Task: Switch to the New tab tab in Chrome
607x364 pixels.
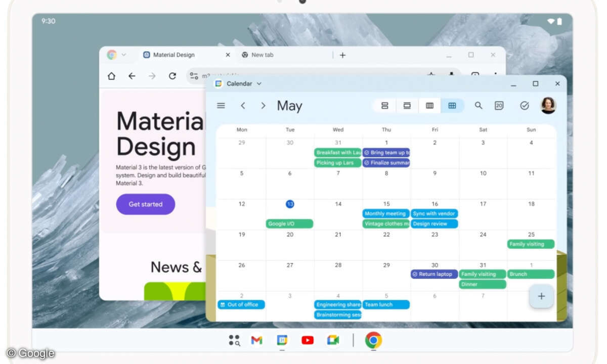Action: coord(262,55)
